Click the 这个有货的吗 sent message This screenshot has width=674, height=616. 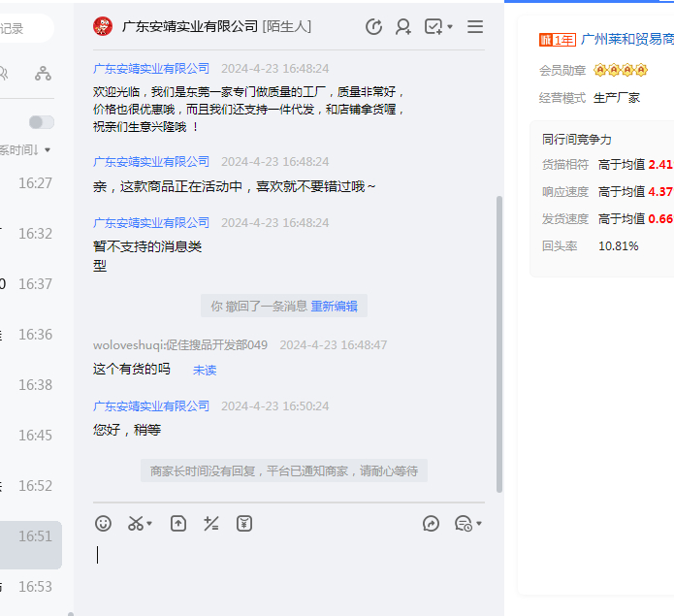click(131, 369)
